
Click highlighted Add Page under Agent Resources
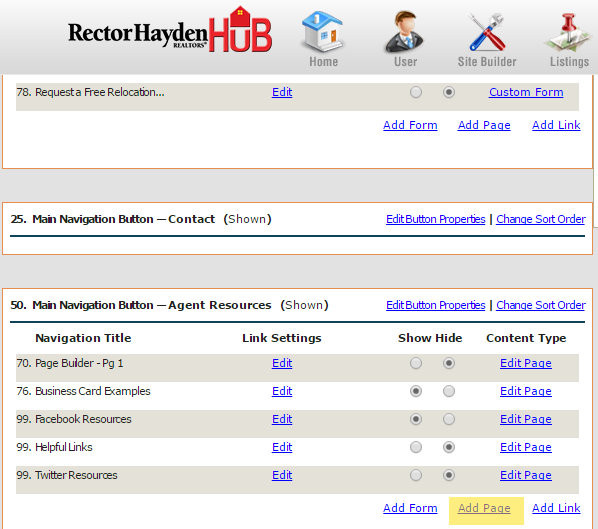point(484,508)
